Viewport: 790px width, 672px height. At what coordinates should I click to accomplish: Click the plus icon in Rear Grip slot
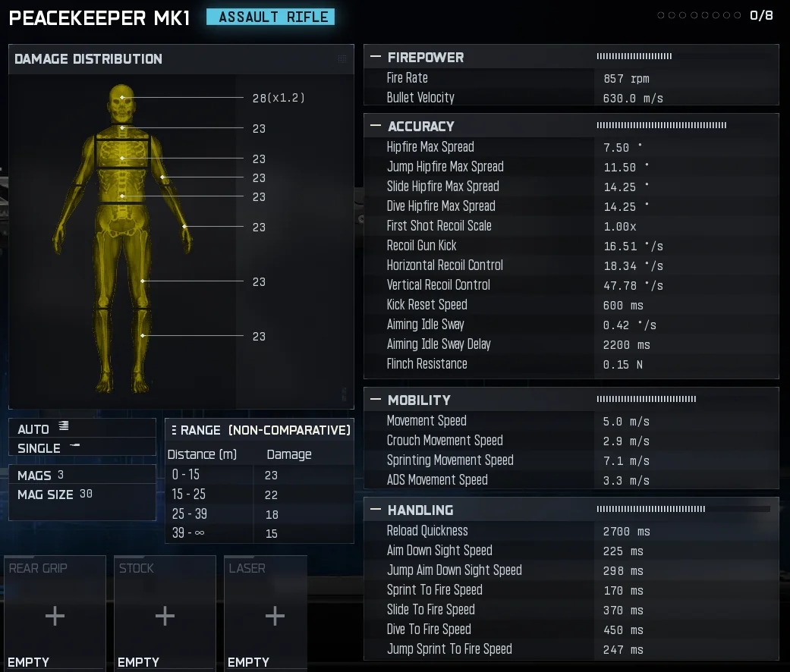pyautogui.click(x=55, y=616)
